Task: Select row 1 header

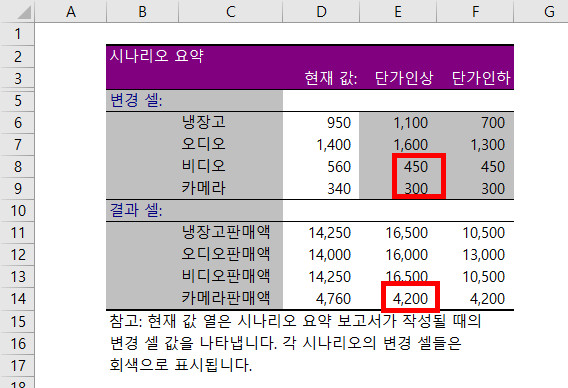Action: point(17,34)
